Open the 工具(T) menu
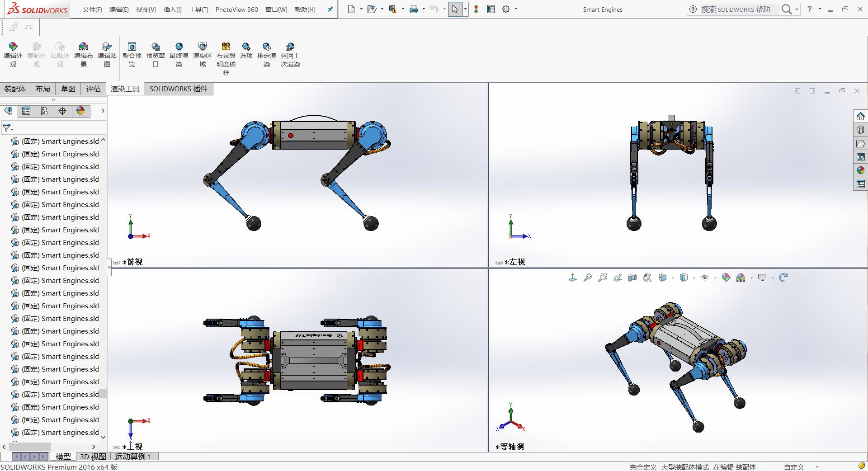 pyautogui.click(x=198, y=9)
